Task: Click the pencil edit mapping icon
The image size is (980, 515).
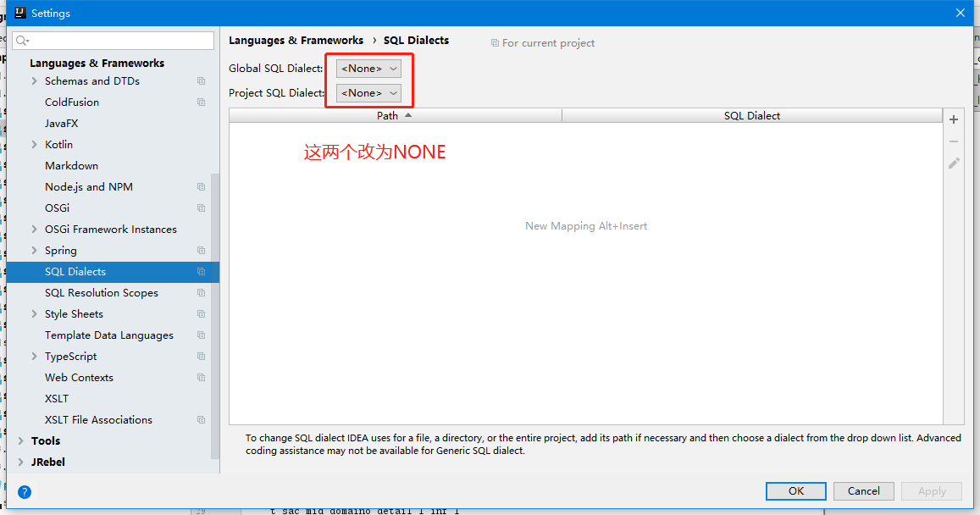Action: [954, 163]
